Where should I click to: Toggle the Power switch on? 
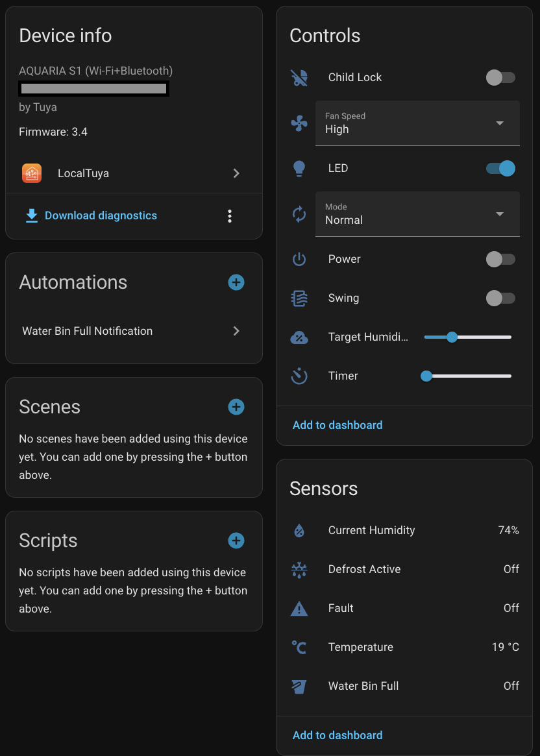click(500, 260)
